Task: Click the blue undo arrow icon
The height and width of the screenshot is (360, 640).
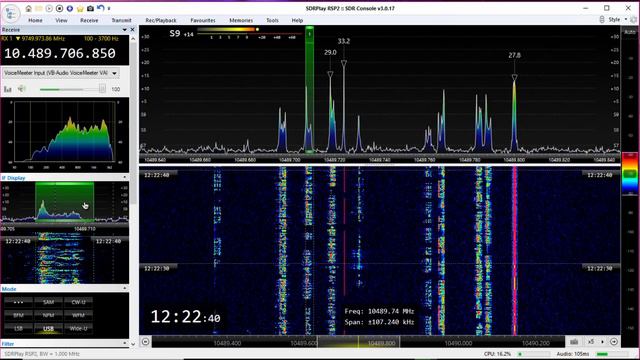Action: [100, 8]
